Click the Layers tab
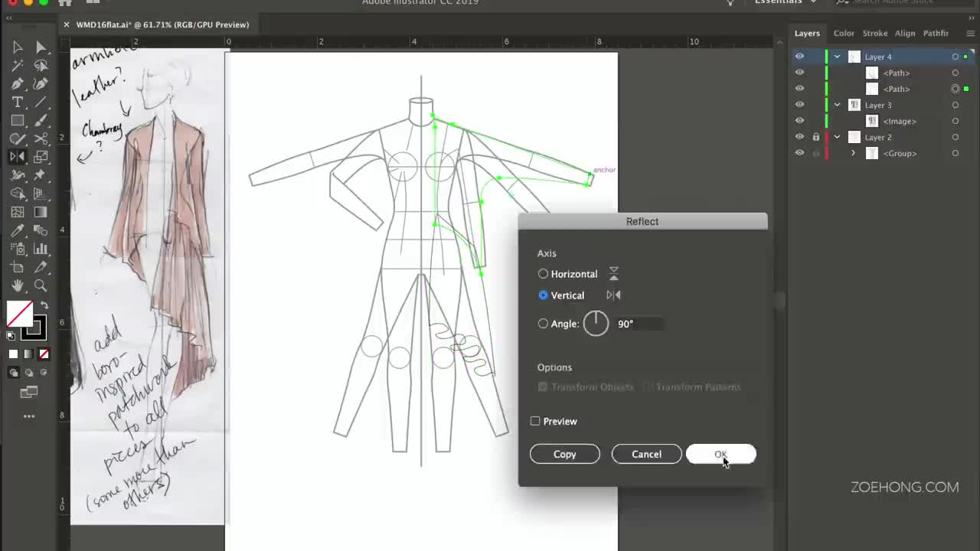Screen dimensions: 980x551 [x=807, y=34]
